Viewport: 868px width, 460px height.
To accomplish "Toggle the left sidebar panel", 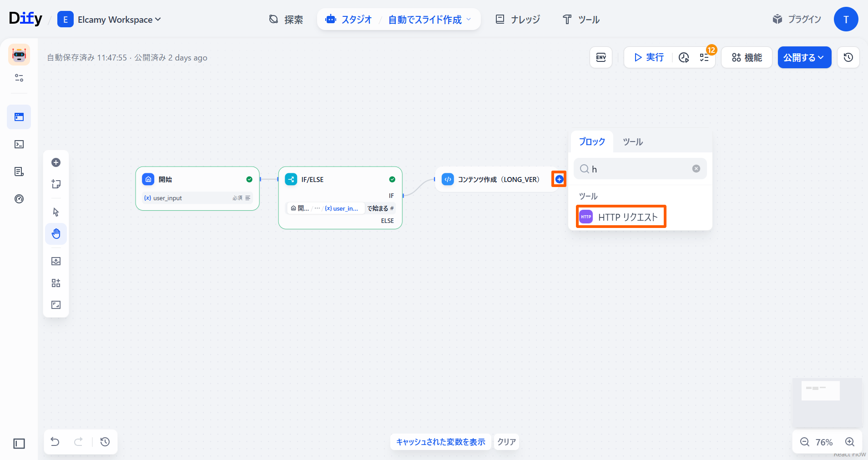I will pos(19,443).
